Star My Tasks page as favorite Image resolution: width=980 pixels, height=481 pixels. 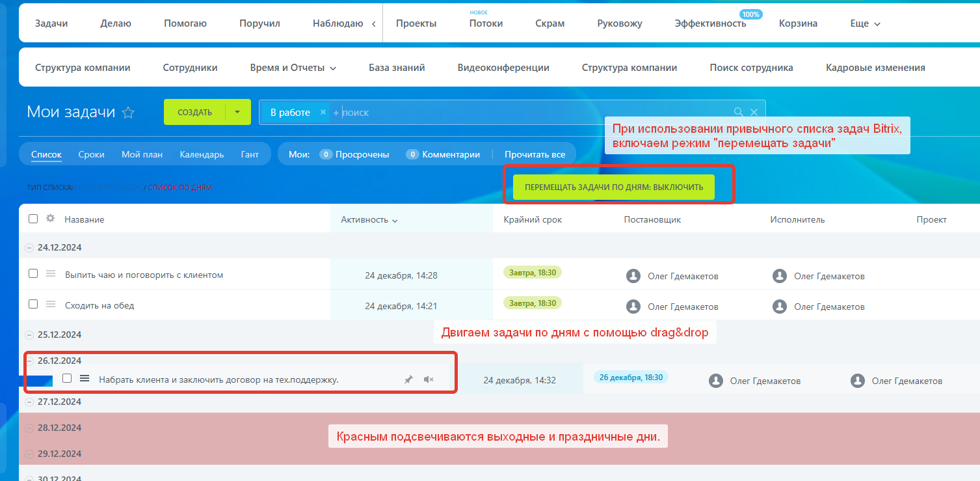[128, 113]
